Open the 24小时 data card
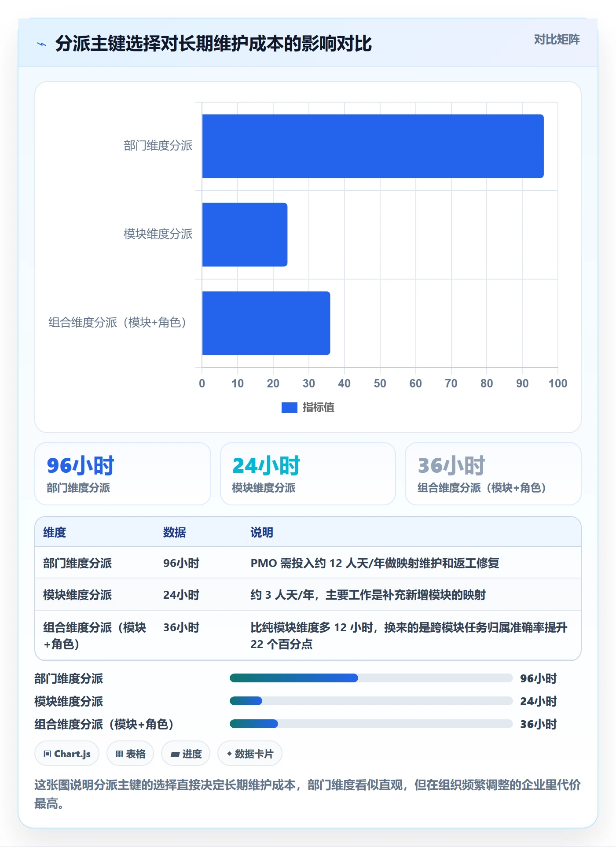Screen dimensions: 616x847 pyautogui.click(x=308, y=474)
